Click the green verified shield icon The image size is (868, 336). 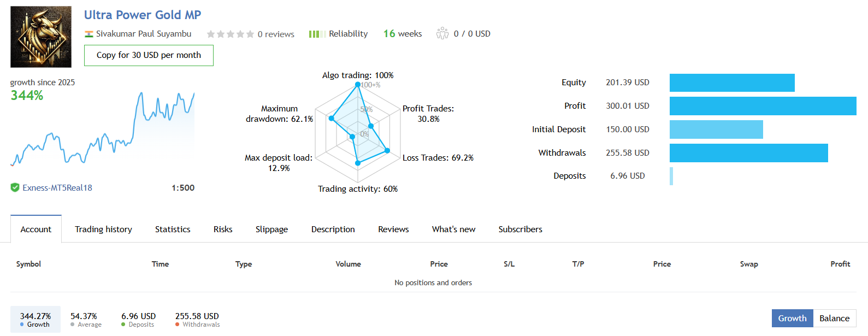15,187
